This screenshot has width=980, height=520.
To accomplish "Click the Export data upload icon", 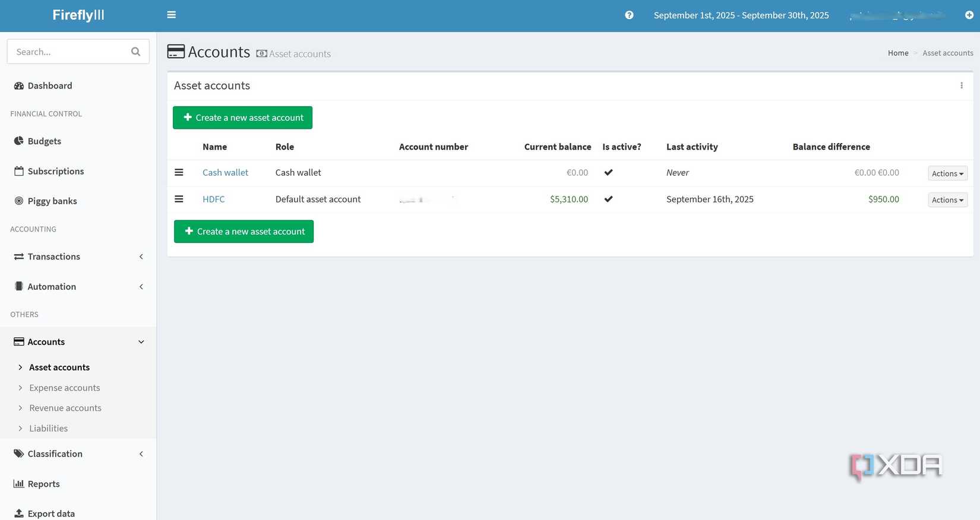I will [x=19, y=513].
